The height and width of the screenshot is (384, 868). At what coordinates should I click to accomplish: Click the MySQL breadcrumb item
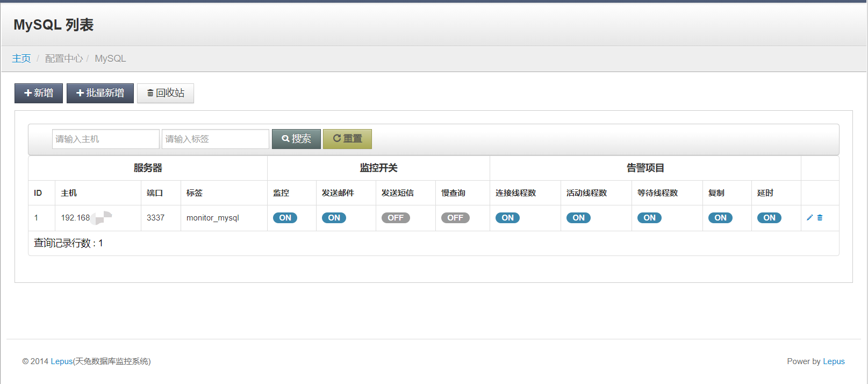[110, 59]
